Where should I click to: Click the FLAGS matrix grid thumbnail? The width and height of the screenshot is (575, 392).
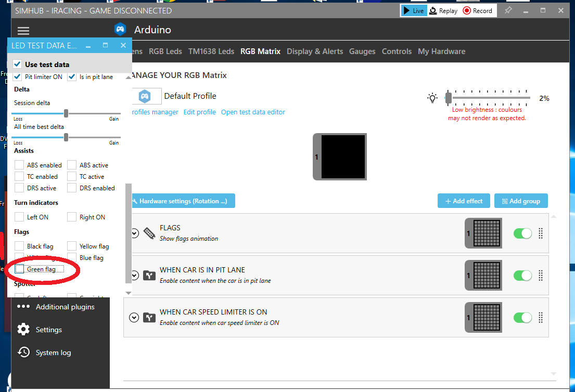[x=487, y=233]
